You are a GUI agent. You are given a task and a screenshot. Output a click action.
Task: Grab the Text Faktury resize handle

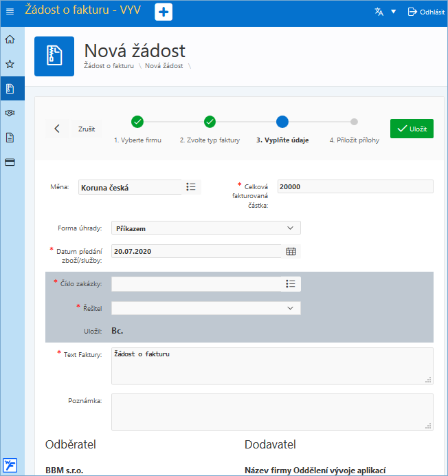point(428,380)
